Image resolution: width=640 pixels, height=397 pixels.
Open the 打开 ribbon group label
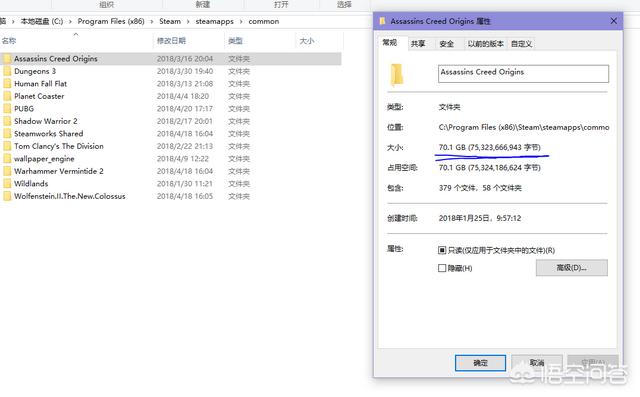[281, 4]
